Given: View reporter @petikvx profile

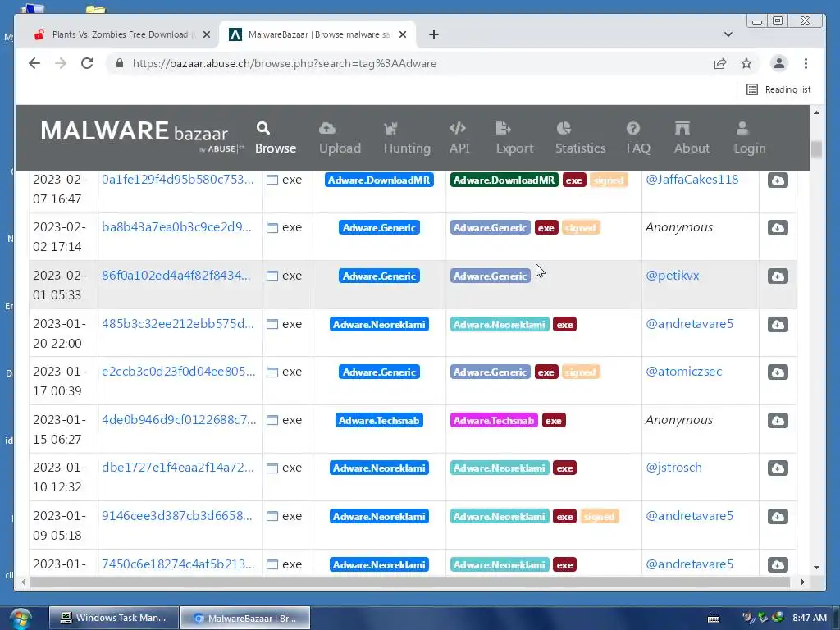Looking at the screenshot, I should click(672, 276).
